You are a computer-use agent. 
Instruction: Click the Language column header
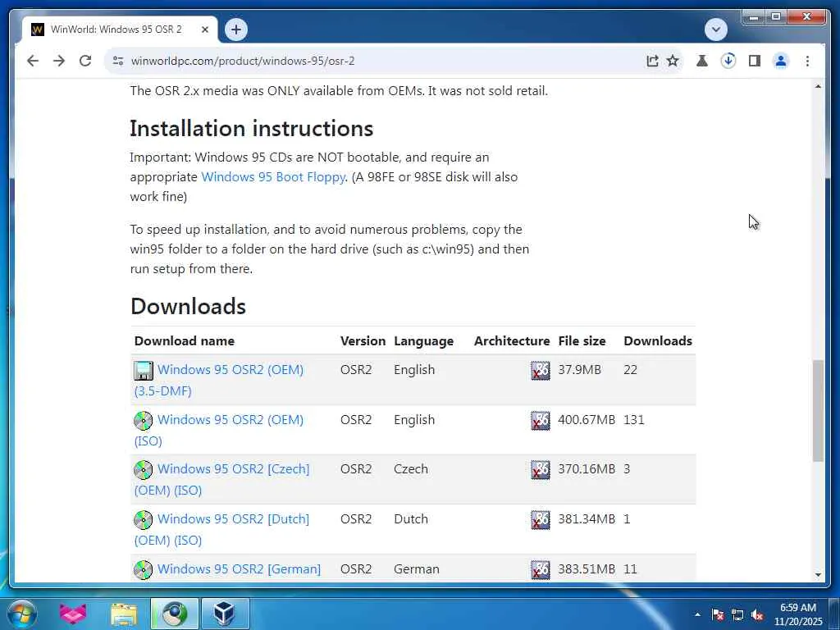(x=424, y=340)
